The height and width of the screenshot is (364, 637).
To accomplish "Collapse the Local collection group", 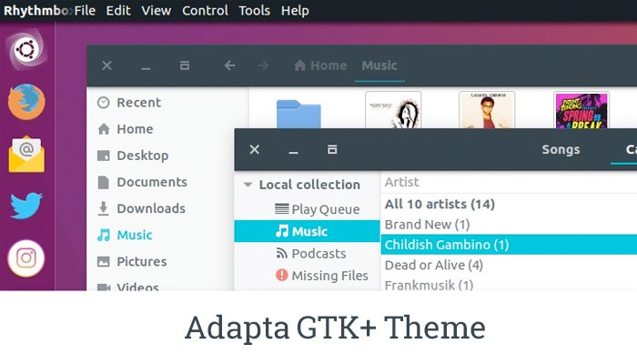I will pos(248,185).
